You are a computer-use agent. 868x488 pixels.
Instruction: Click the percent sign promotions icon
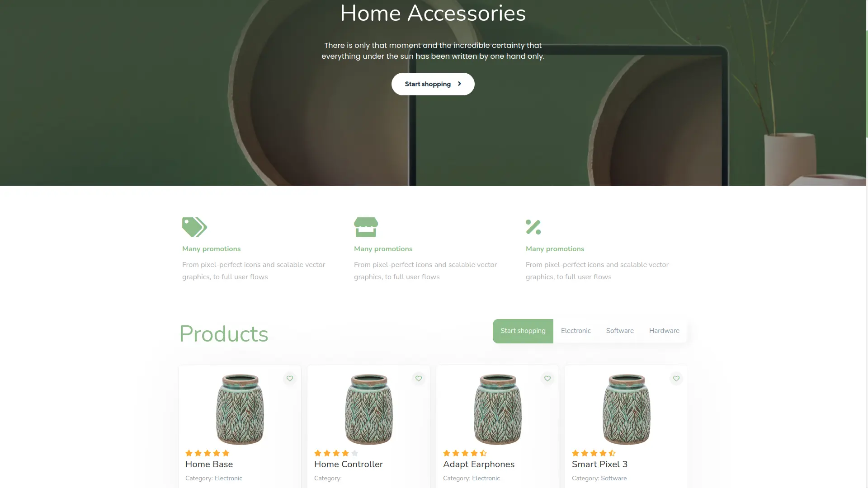(533, 227)
